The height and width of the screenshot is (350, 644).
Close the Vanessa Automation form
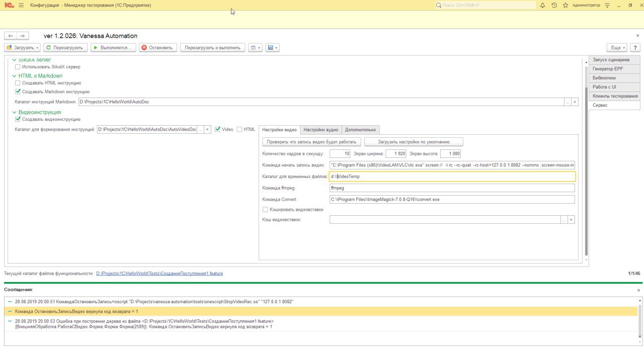(638, 36)
